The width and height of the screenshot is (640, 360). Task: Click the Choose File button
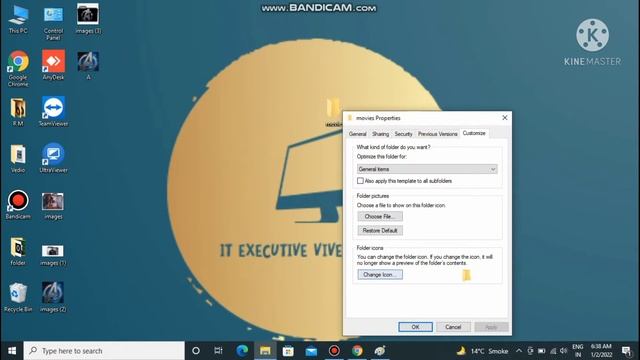[x=380, y=216]
